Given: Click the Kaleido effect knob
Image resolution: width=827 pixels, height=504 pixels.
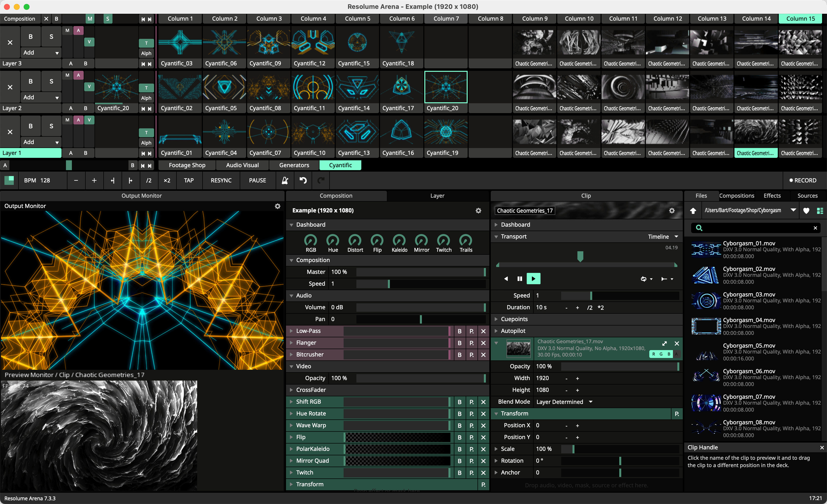Looking at the screenshot, I should 398,240.
